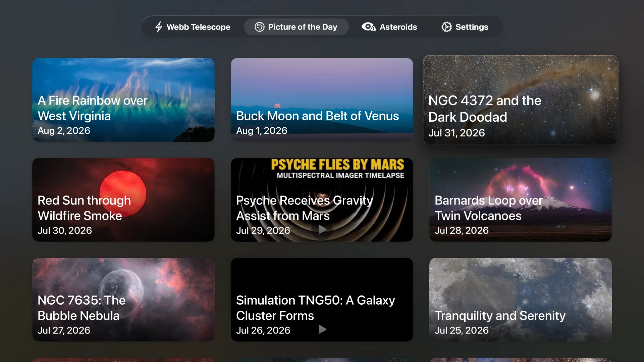The width and height of the screenshot is (644, 362).
Task: Open Red Sun through Wildfire Smoke card
Action: (123, 200)
